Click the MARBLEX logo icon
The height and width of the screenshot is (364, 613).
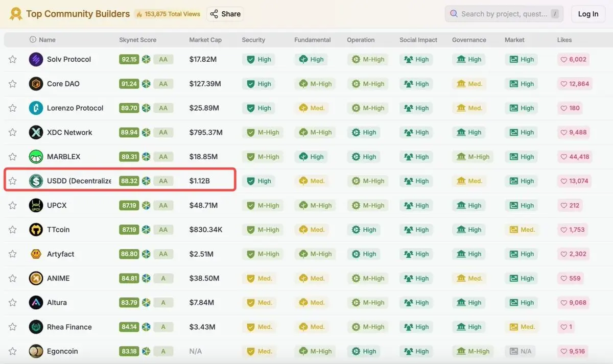pos(36,157)
